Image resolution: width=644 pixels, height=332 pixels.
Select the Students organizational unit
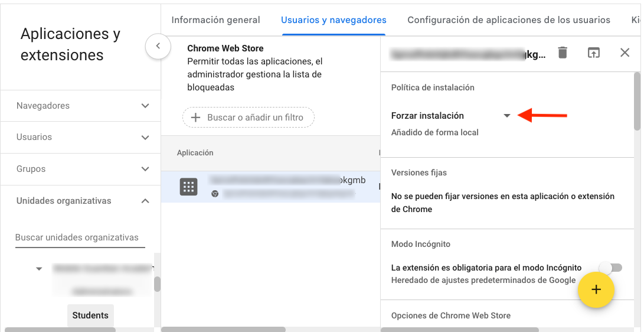(90, 315)
